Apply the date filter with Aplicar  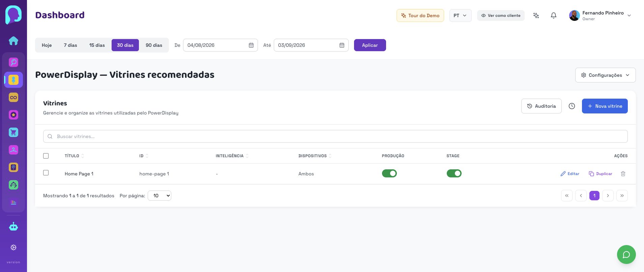tap(370, 45)
